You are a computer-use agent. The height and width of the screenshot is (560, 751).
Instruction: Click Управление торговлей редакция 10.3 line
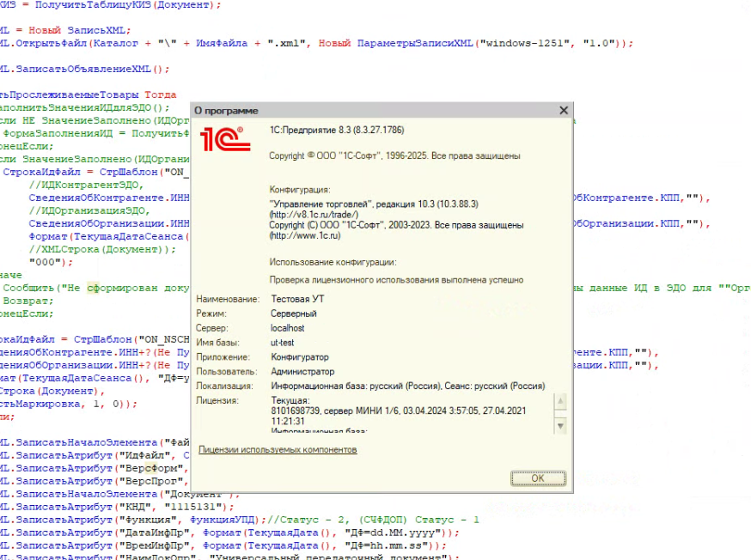tap(374, 204)
